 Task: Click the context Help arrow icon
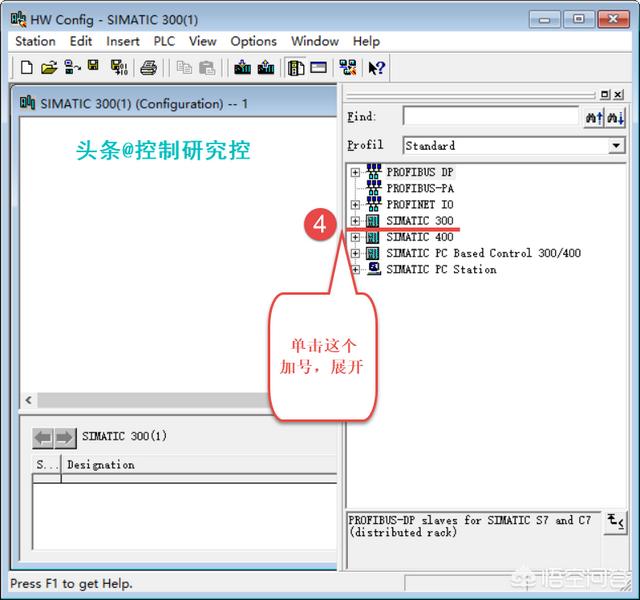[376, 67]
